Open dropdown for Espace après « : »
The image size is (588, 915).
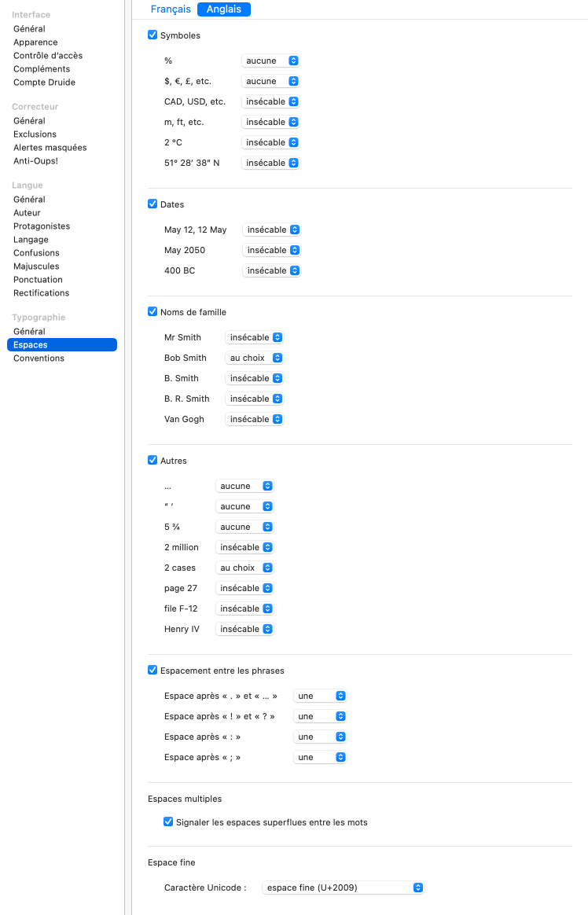320,737
